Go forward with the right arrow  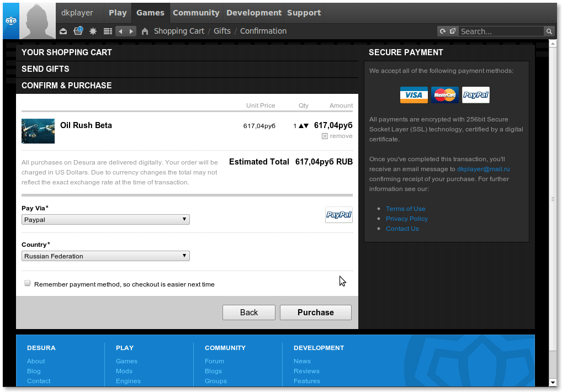(x=131, y=31)
